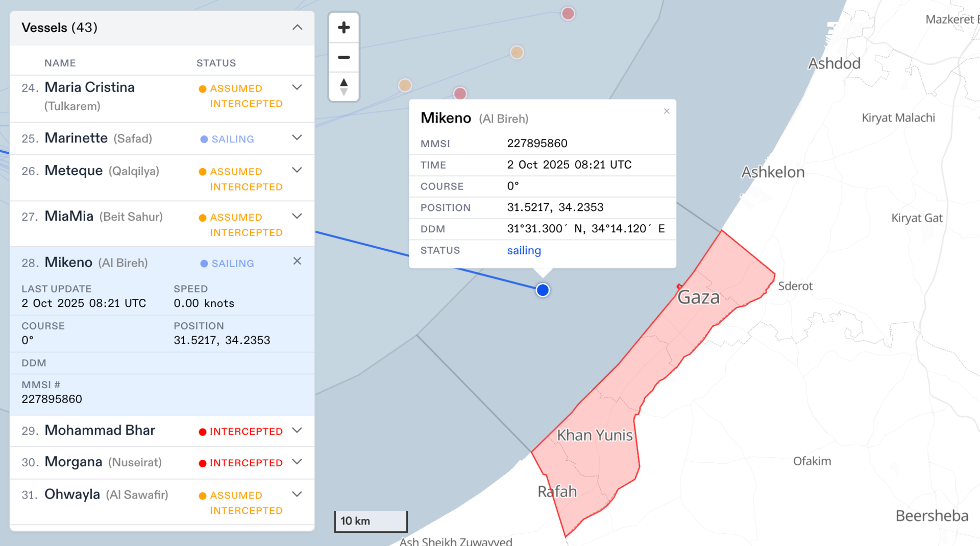This screenshot has height=546, width=980.
Task: Click the topmost red vessel marker on the map
Action: 568,14
